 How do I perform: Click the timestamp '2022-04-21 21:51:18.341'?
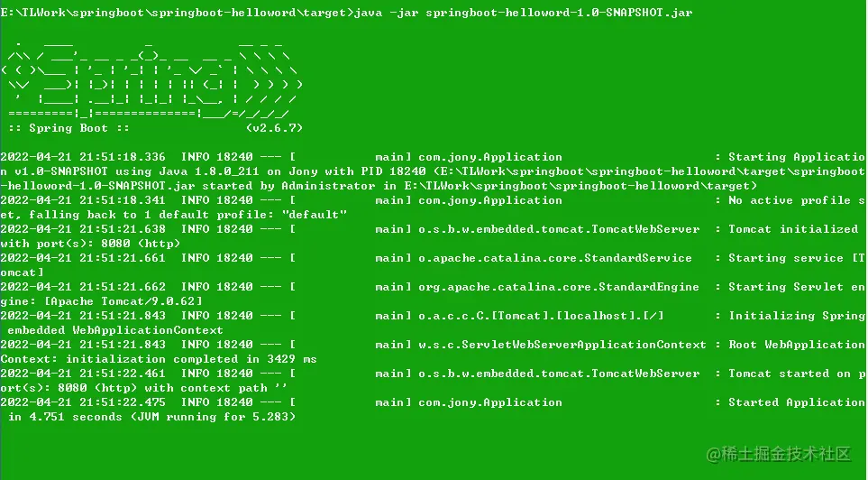pos(83,200)
